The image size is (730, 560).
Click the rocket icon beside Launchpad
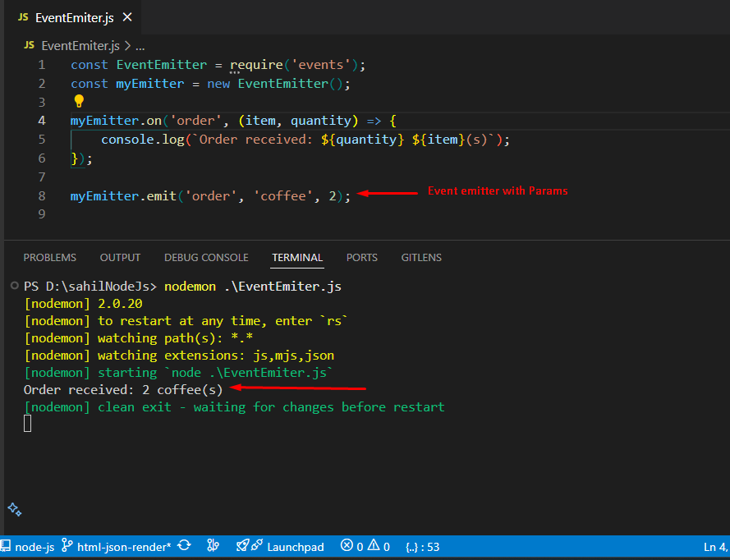point(243,546)
